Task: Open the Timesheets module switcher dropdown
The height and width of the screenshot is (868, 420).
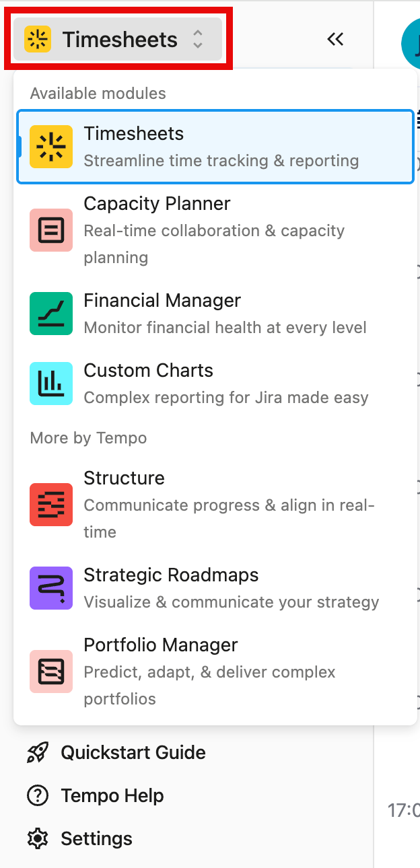Action: pos(118,40)
